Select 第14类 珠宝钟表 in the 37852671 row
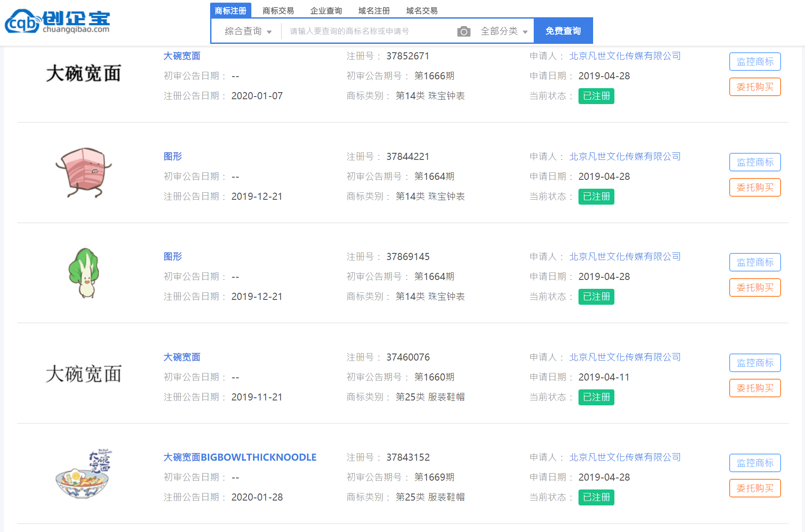The height and width of the screenshot is (532, 805). [x=430, y=96]
